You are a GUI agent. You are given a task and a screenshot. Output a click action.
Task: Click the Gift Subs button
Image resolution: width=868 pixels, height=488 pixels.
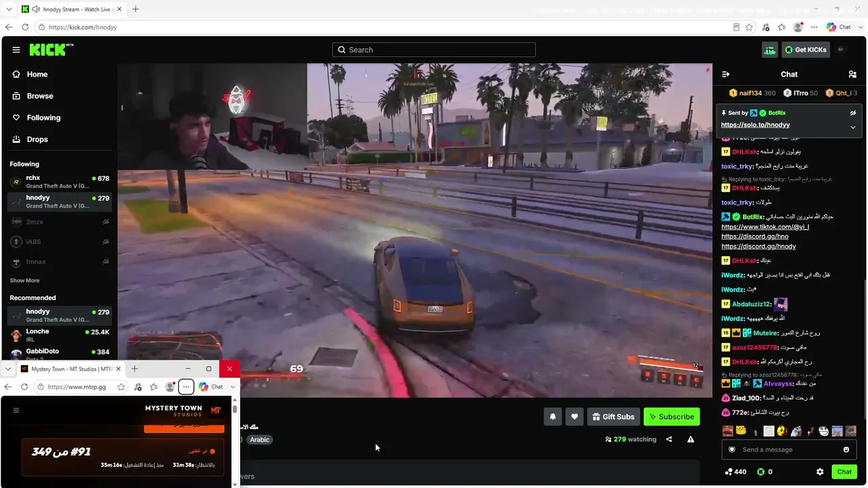613,417
